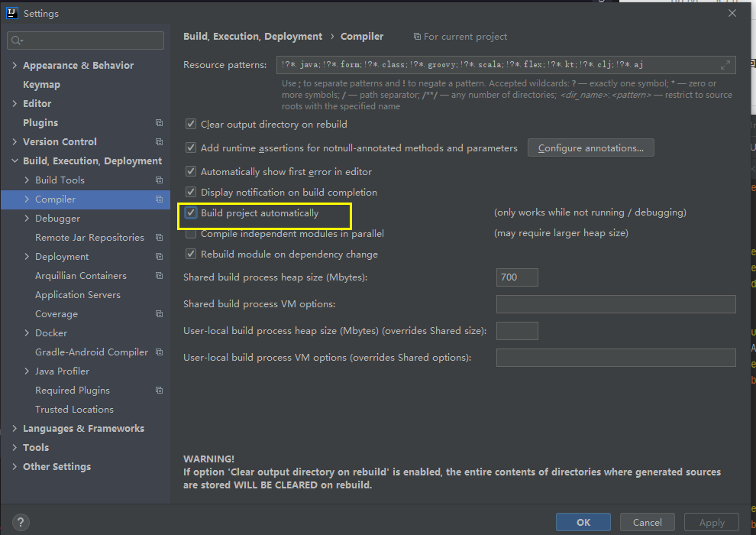Click the Shared build process heap size field
756x535 pixels.
click(517, 277)
